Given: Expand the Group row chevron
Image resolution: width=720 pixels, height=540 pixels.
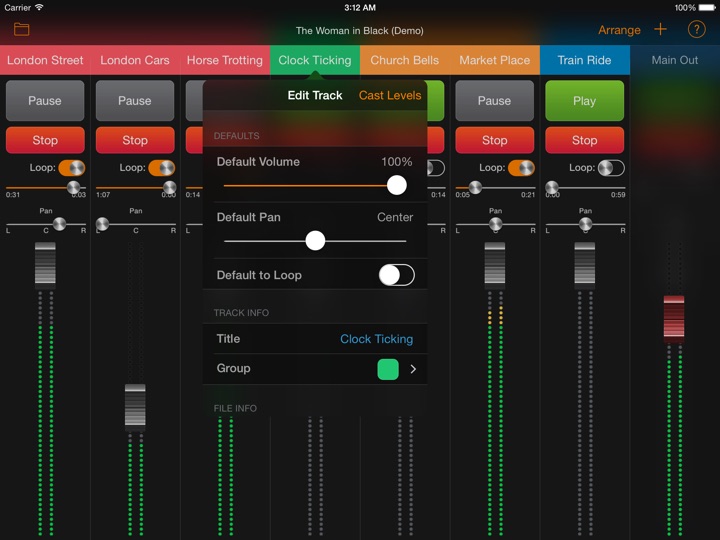Looking at the screenshot, I should coord(413,369).
